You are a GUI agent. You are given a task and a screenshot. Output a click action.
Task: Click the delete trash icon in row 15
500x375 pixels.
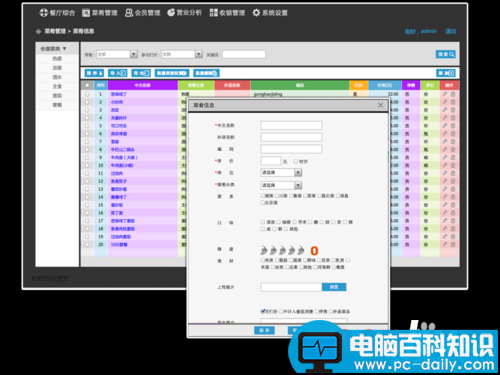(453, 205)
